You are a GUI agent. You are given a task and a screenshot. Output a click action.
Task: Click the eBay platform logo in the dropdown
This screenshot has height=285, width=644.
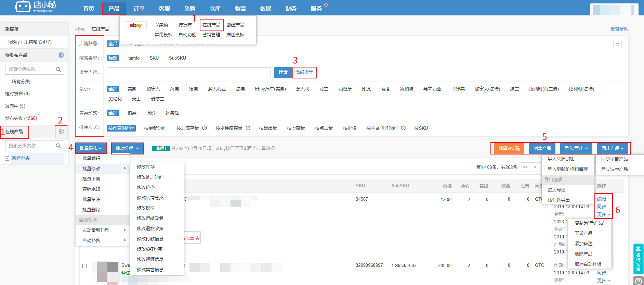point(136,25)
